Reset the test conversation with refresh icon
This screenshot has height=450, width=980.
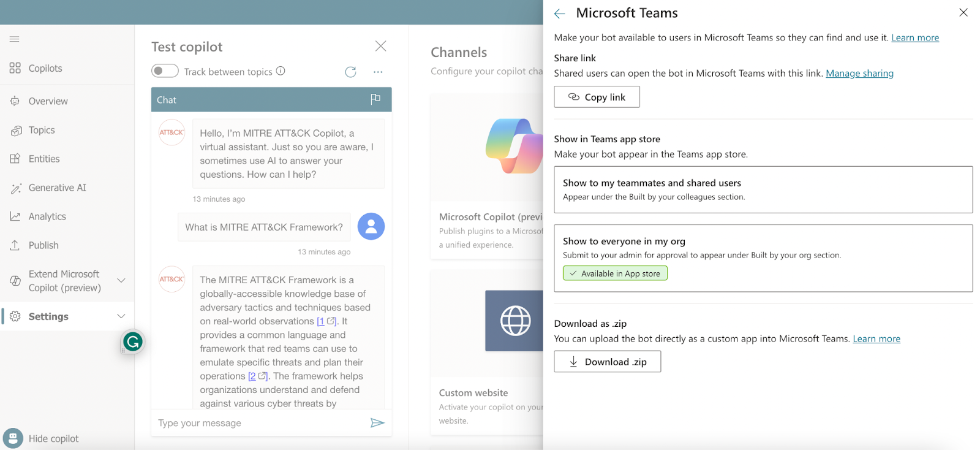pyautogui.click(x=350, y=72)
